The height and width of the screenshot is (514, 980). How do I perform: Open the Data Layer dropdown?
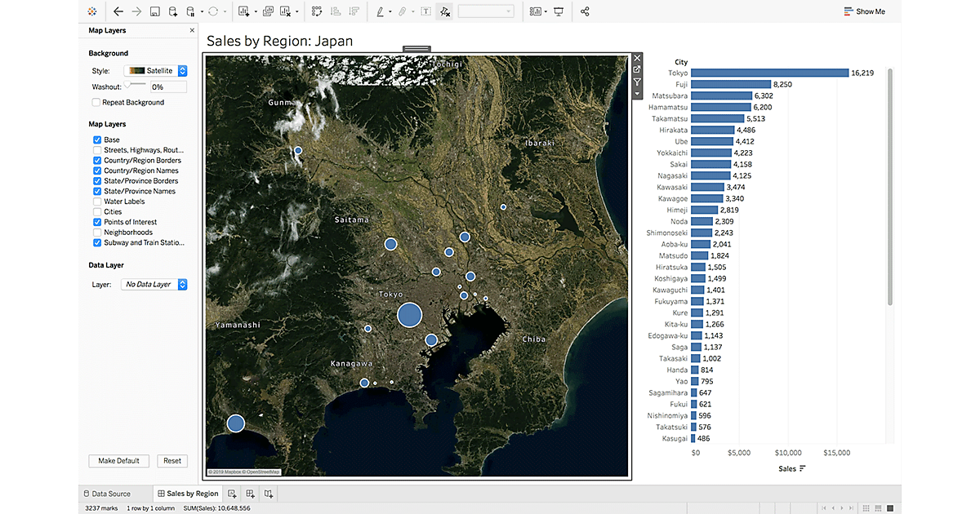coord(154,285)
